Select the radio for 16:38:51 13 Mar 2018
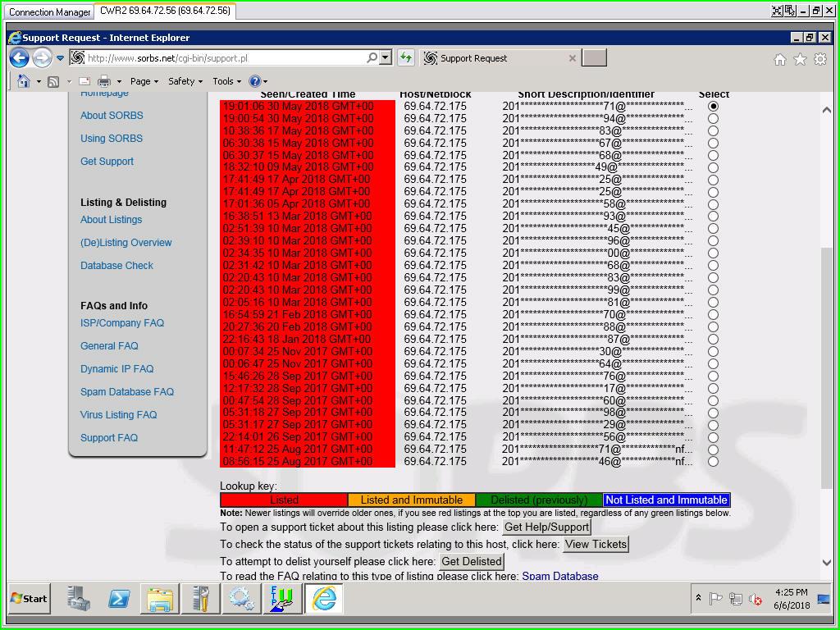The height and width of the screenshot is (630, 840). [x=713, y=217]
